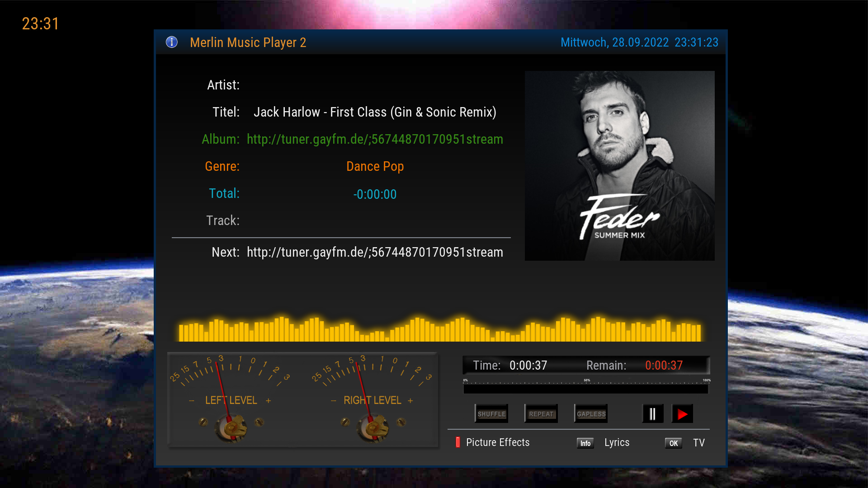Toggle the REPEAT mode button
This screenshot has height=488, width=868.
(x=541, y=414)
